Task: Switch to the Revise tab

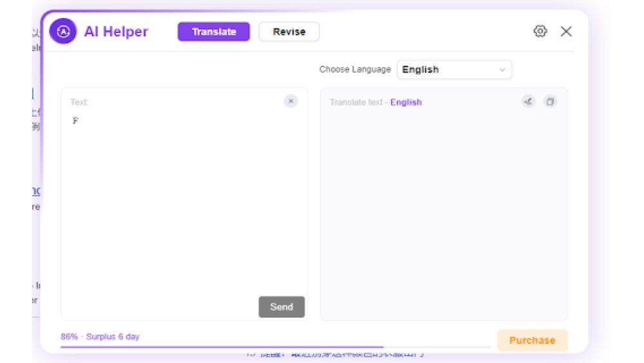Action: tap(289, 32)
